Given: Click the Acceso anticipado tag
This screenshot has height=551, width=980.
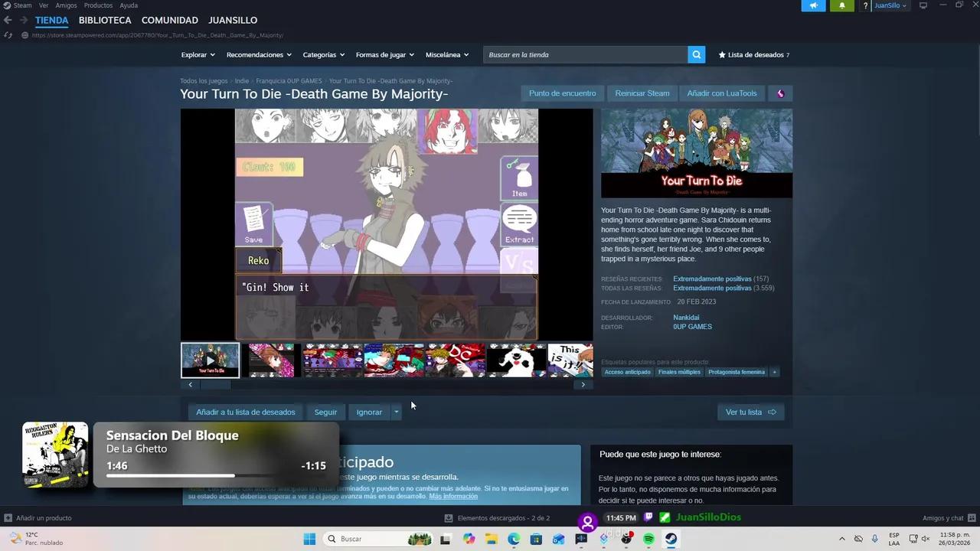Looking at the screenshot, I should point(627,372).
